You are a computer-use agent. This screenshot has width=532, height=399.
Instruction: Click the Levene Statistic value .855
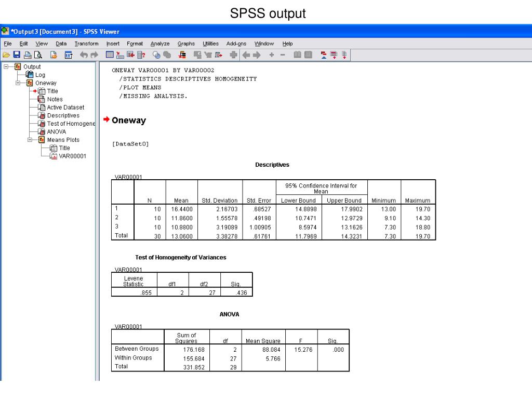coord(146,293)
